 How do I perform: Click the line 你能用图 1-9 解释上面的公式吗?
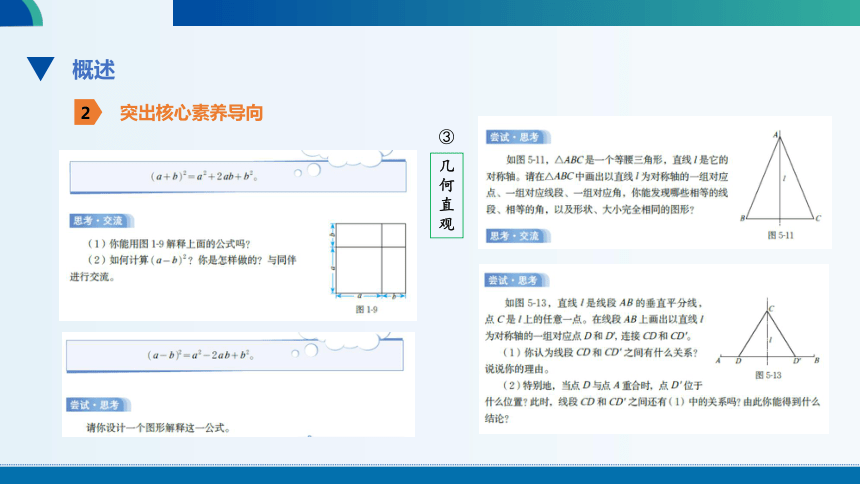[169, 244]
